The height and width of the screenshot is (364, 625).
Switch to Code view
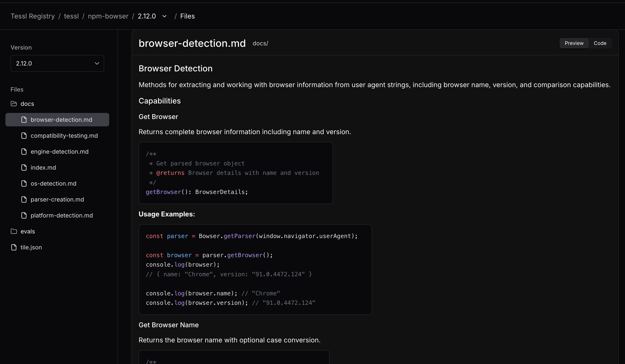coord(600,43)
